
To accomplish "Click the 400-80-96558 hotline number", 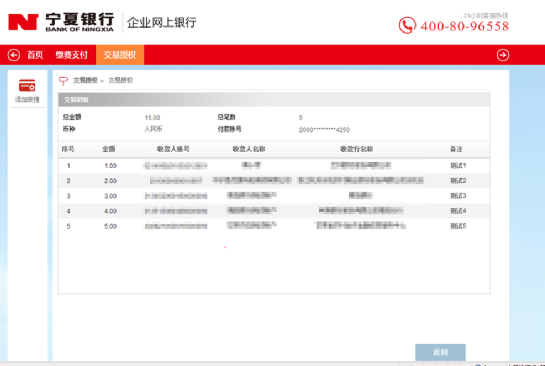I will point(465,26).
